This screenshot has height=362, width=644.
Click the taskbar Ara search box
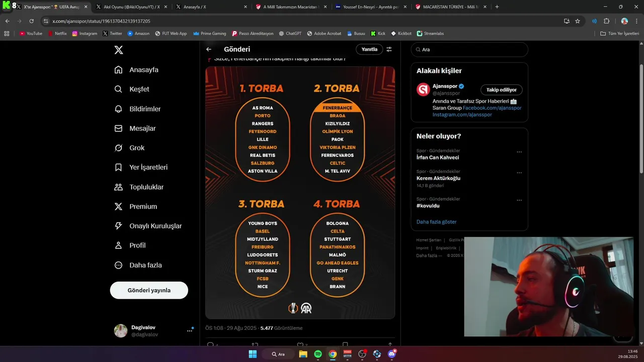[278, 354]
